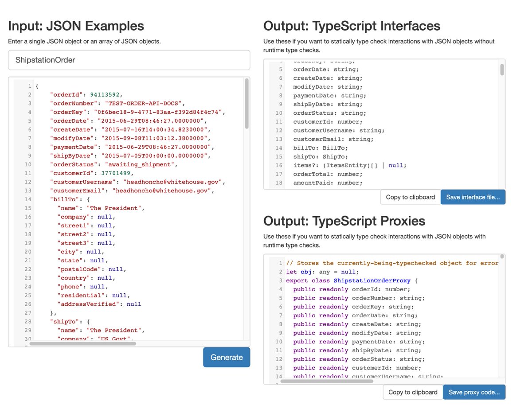532x405 pixels.
Task: Copy proxy code to clipboard
Action: [413, 392]
